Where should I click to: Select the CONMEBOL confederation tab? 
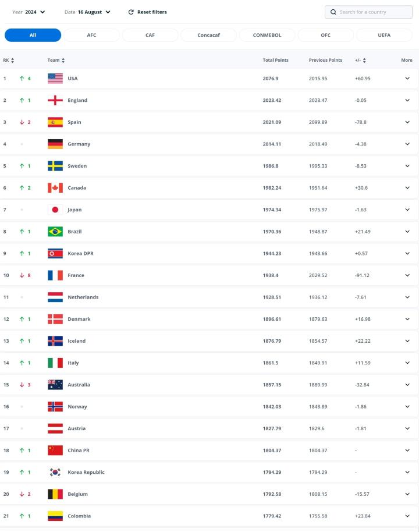click(267, 35)
